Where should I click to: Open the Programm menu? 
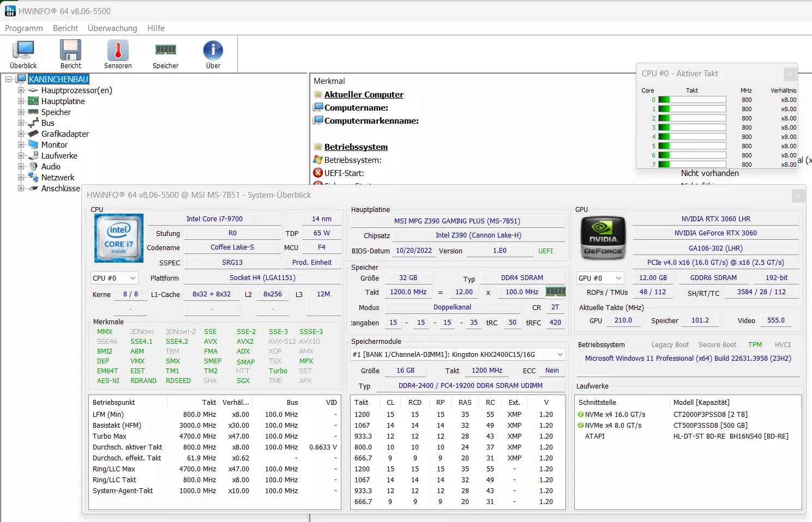tap(24, 28)
